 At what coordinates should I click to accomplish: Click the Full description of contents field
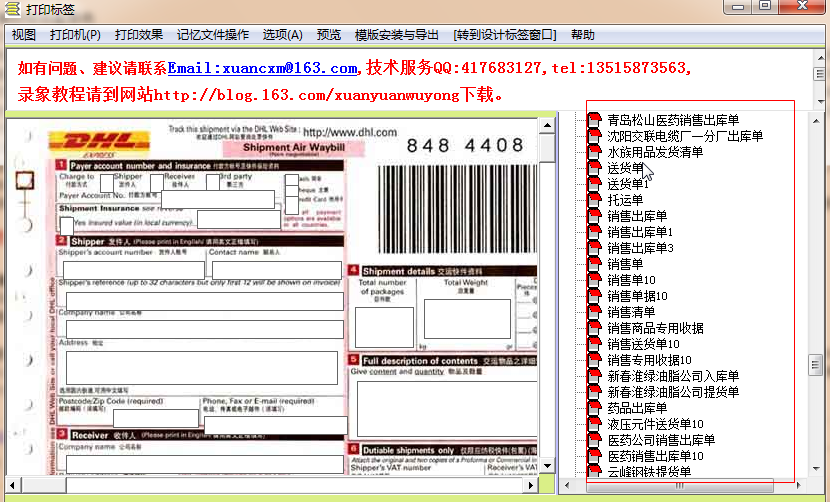[447, 408]
